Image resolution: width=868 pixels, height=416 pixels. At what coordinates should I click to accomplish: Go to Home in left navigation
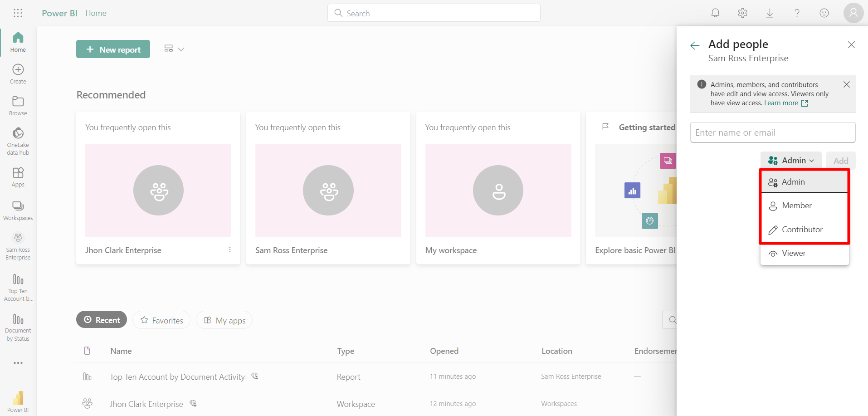coord(18,42)
